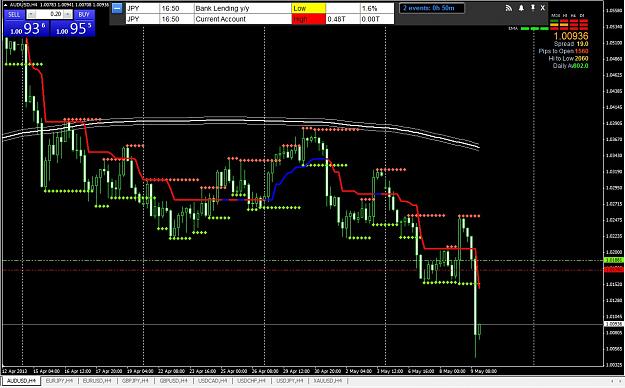Select the Current Account news row
Screen dimensions: 625x388
click(x=260, y=19)
